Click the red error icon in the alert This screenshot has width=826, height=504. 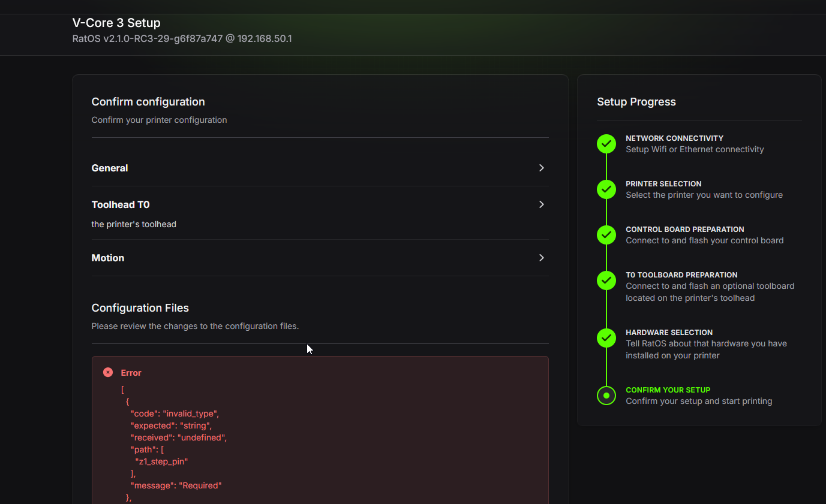point(108,372)
